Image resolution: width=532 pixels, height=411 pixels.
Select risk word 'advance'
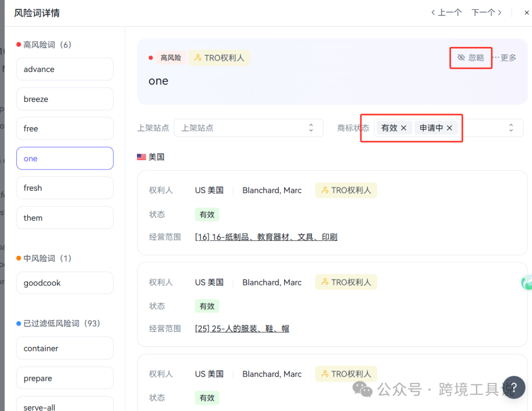coord(65,69)
